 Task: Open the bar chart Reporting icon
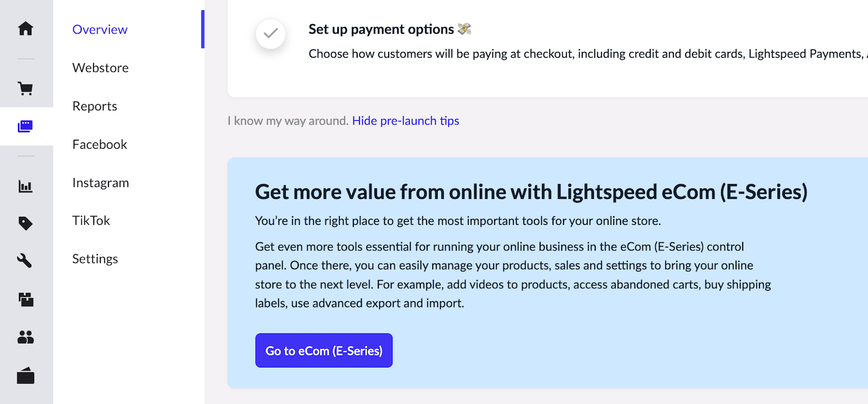(x=25, y=186)
